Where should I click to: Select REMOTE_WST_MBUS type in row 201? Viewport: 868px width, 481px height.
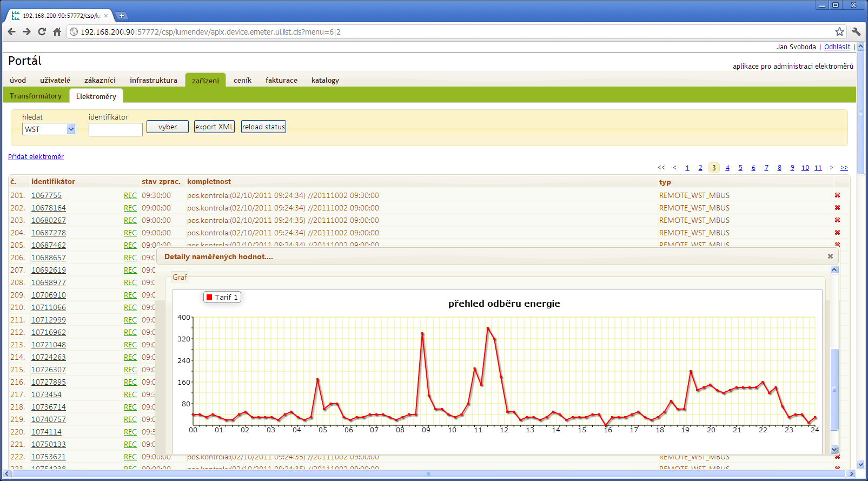694,195
